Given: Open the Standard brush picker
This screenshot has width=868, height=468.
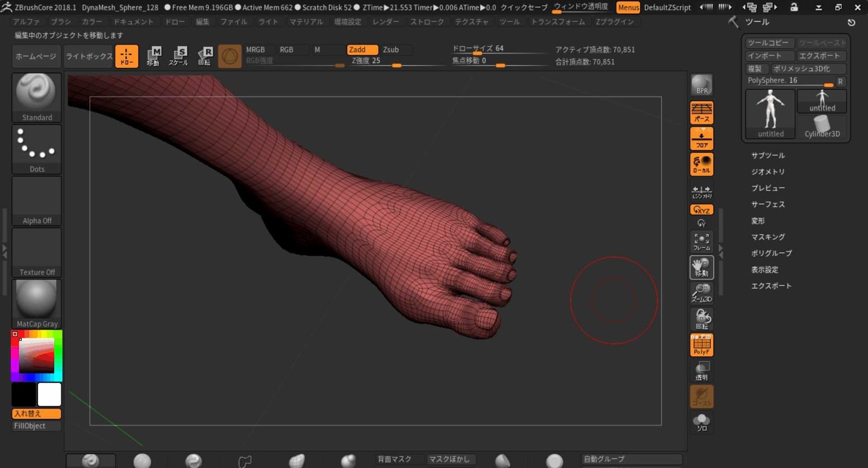Looking at the screenshot, I should click(x=37, y=98).
